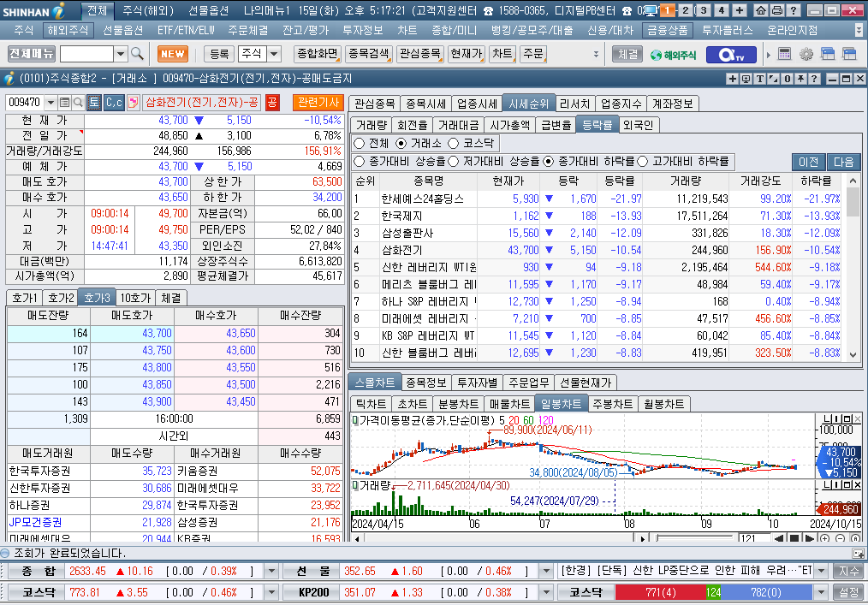Click the NEW button in toolbar
Image resolution: width=868 pixels, height=605 pixels.
173,54
